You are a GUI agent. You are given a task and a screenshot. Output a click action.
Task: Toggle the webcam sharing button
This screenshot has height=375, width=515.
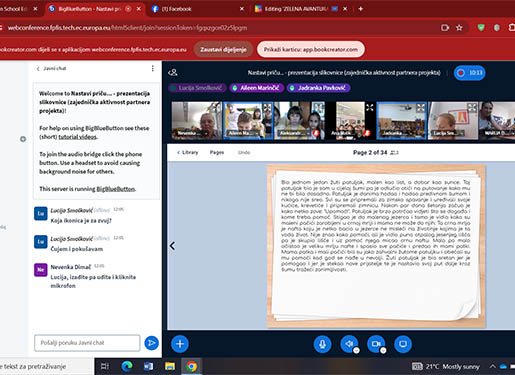[376, 344]
